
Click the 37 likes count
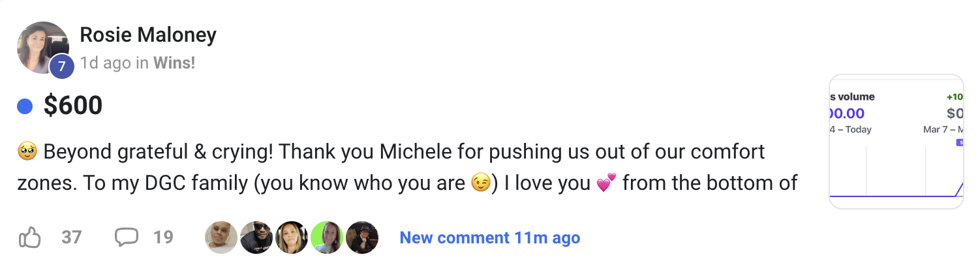point(71,238)
